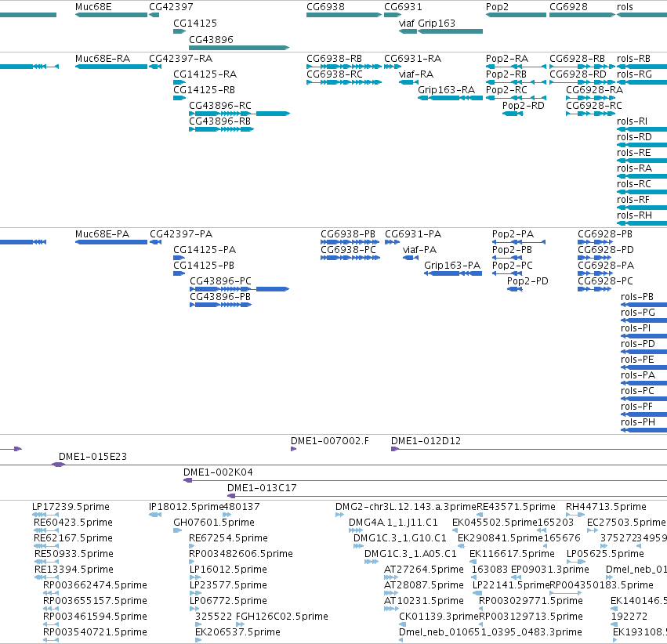Select EST Dmel_neb_010651_0395_0483.3prime
Image resolution: width=667 pixels, height=644 pixels.
490,632
